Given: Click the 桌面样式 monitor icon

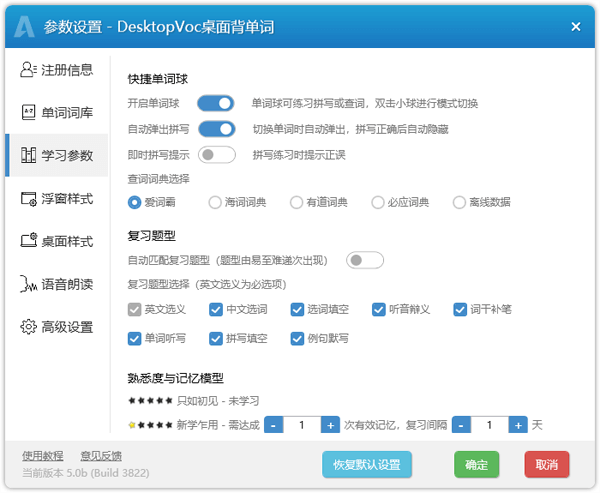Looking at the screenshot, I should click(x=29, y=240).
